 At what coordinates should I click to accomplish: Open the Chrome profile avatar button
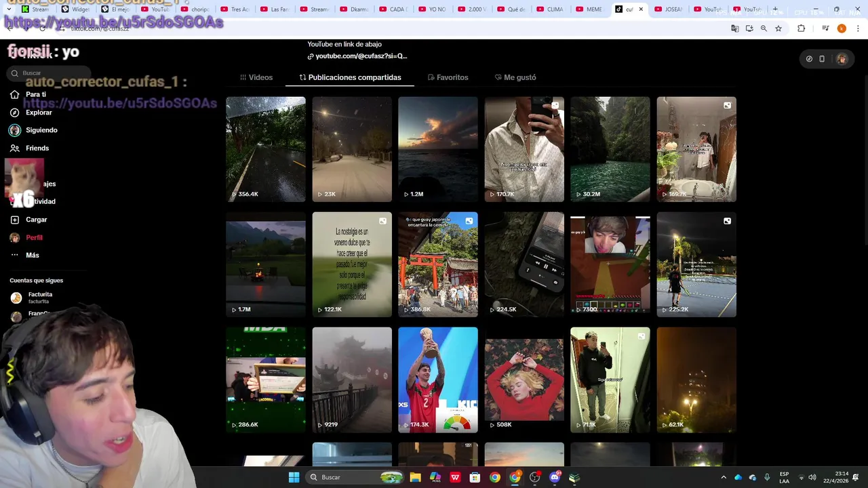tap(842, 28)
